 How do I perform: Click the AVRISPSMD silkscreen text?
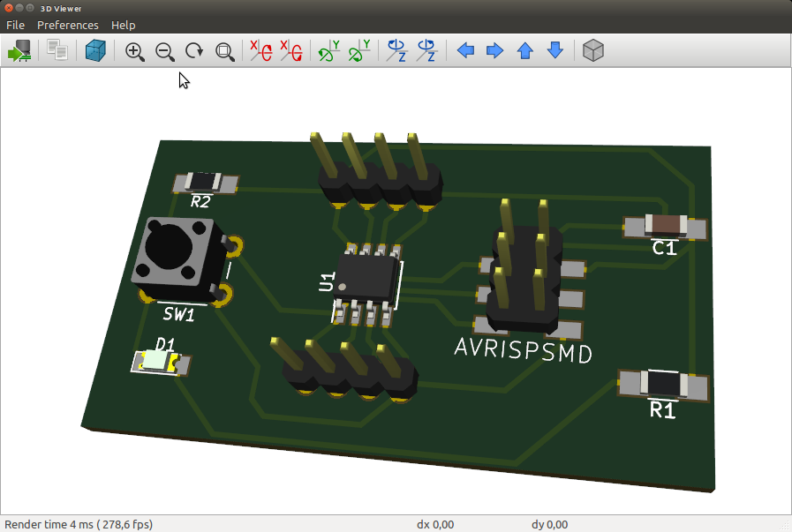(x=524, y=351)
